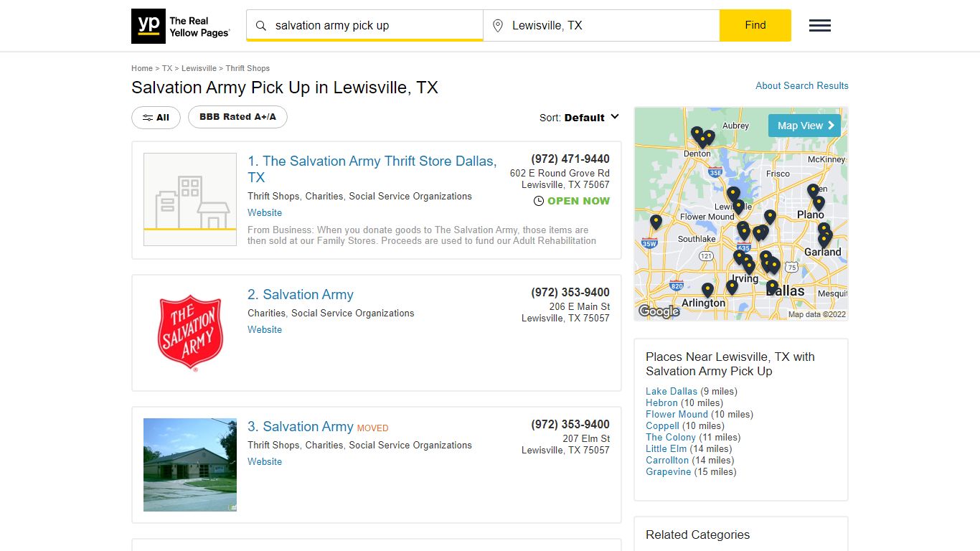Go to Thrift Shops breadcrumb

point(248,68)
